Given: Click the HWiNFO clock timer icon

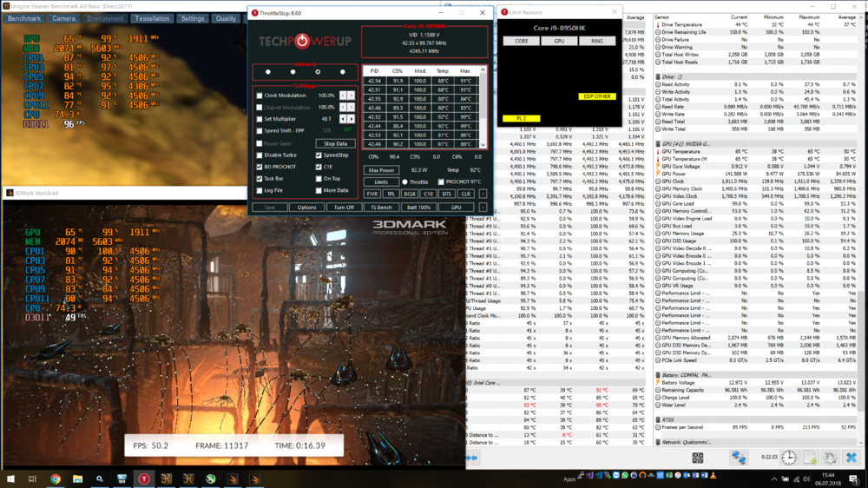Looking at the screenshot, I should [789, 458].
